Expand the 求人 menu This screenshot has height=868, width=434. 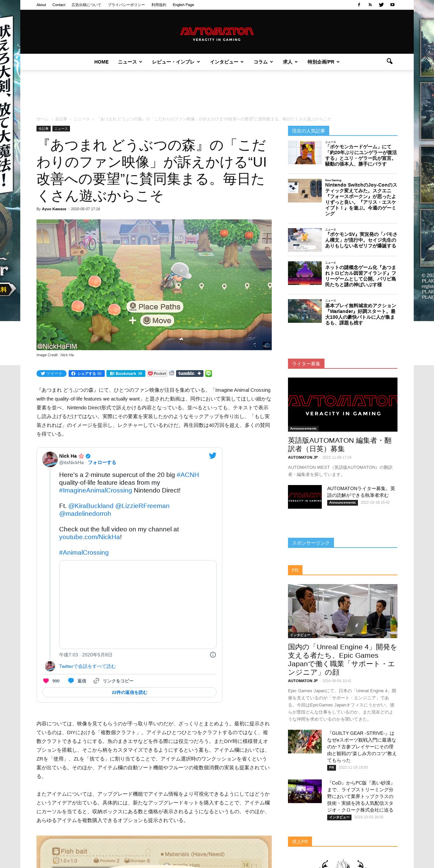290,62
